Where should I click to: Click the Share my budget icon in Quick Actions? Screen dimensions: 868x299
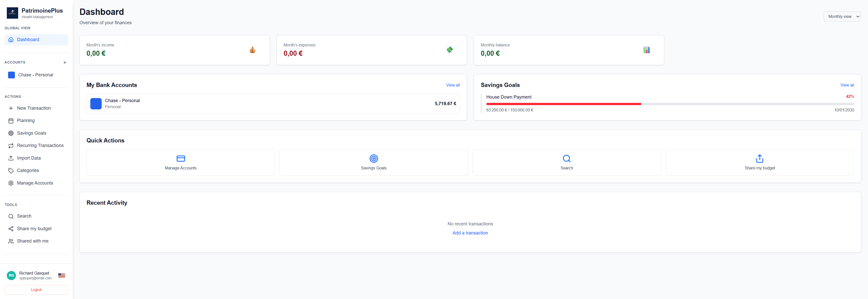(759, 158)
